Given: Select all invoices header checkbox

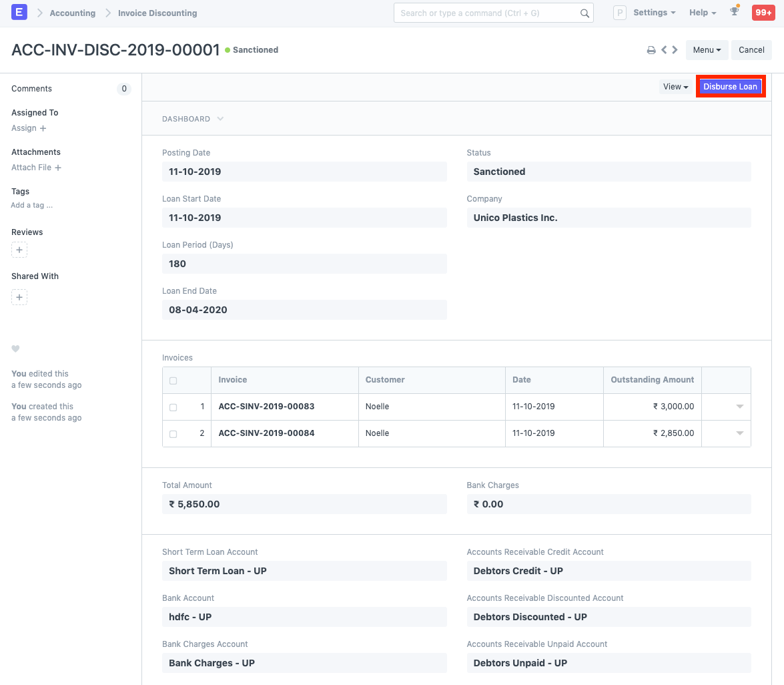Looking at the screenshot, I should (x=173, y=381).
